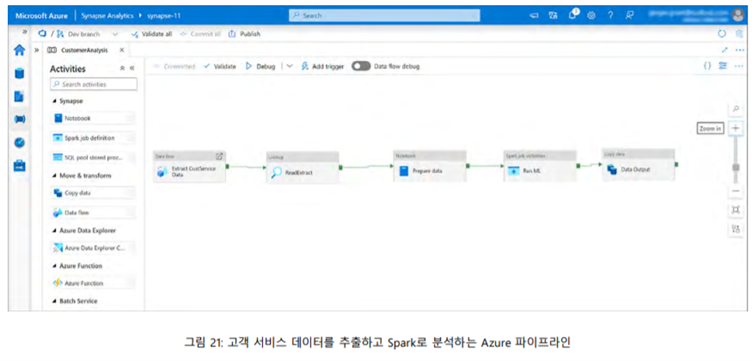Toggle the Data flow debug switch
The image size is (752, 361).
[x=361, y=67]
